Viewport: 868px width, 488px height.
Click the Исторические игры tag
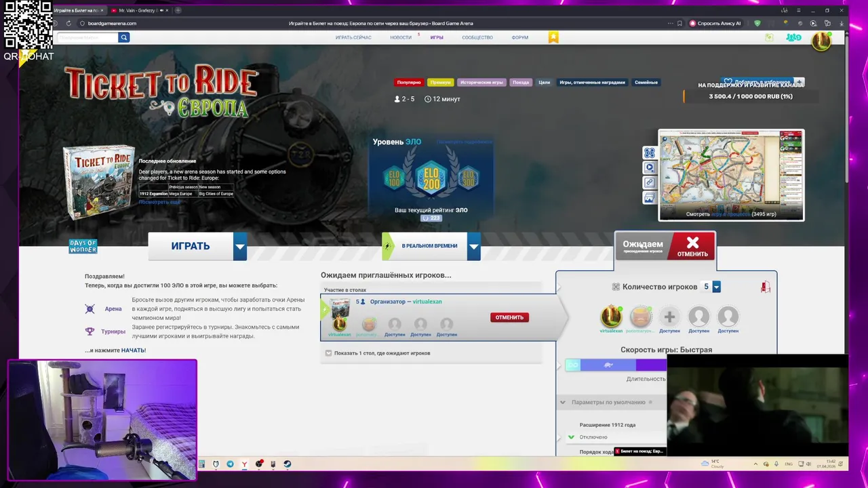click(481, 83)
